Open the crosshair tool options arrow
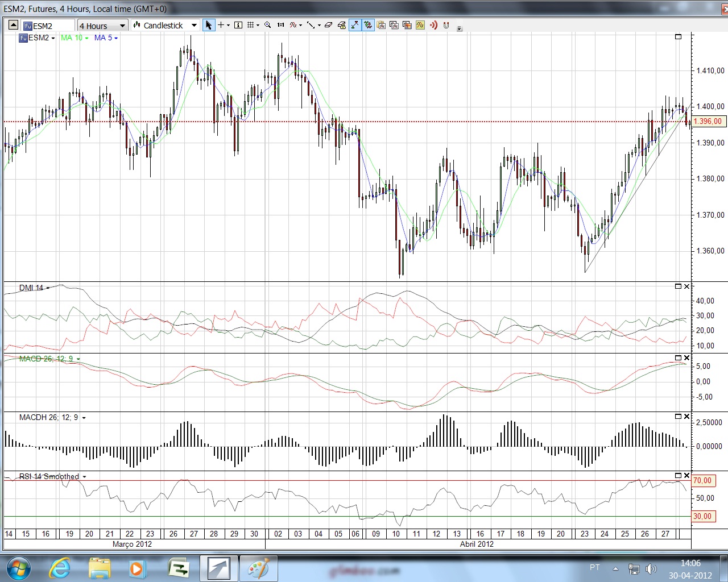Viewport: 728px width, 582px height. click(x=228, y=25)
